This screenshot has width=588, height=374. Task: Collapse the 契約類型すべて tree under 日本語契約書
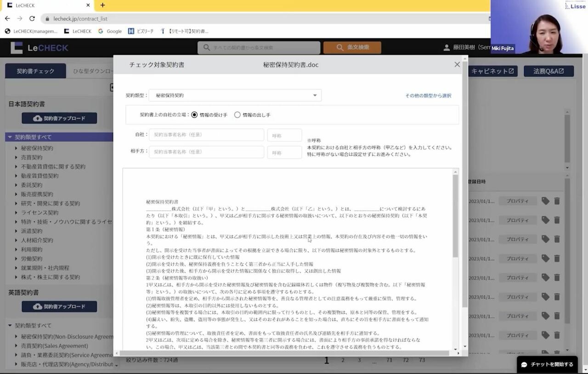click(x=10, y=137)
